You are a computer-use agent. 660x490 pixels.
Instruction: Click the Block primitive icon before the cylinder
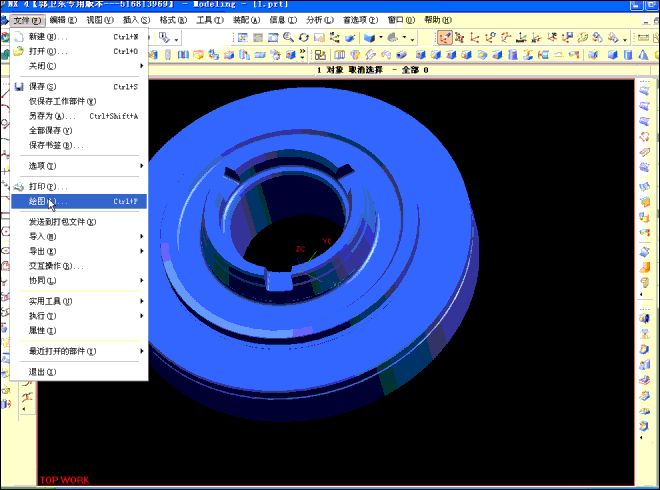coord(612,55)
